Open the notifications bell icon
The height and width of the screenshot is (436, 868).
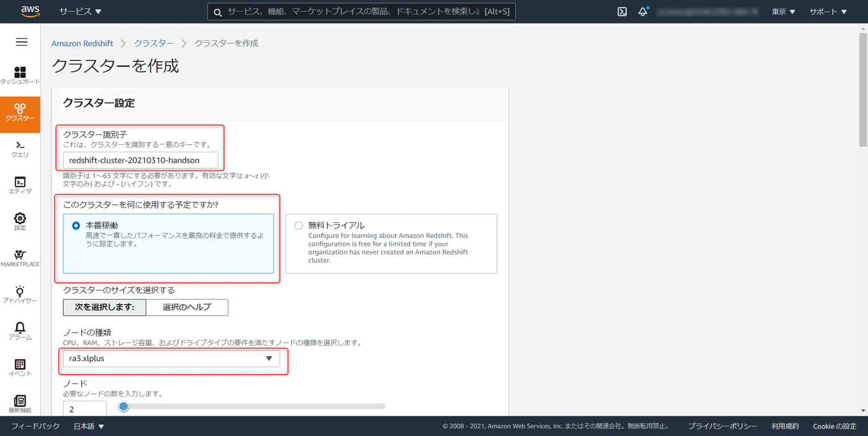(x=643, y=12)
